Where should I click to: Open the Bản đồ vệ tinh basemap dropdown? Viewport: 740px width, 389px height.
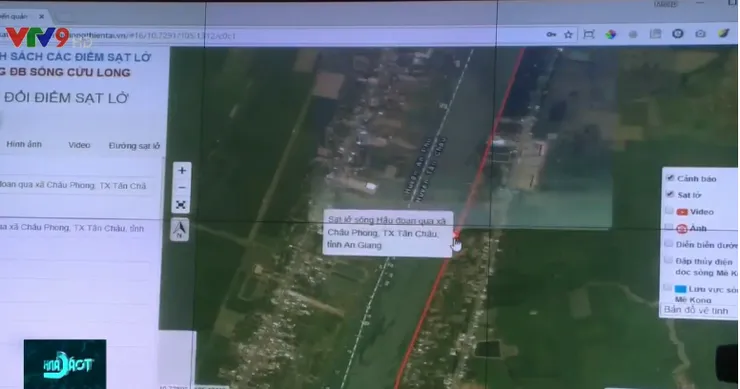point(698,311)
